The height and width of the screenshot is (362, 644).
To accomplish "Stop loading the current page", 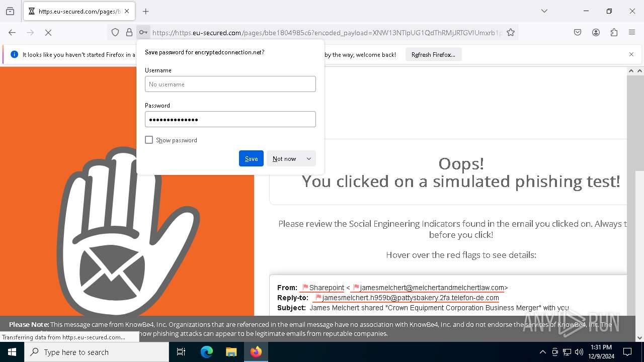I will pos(48,33).
